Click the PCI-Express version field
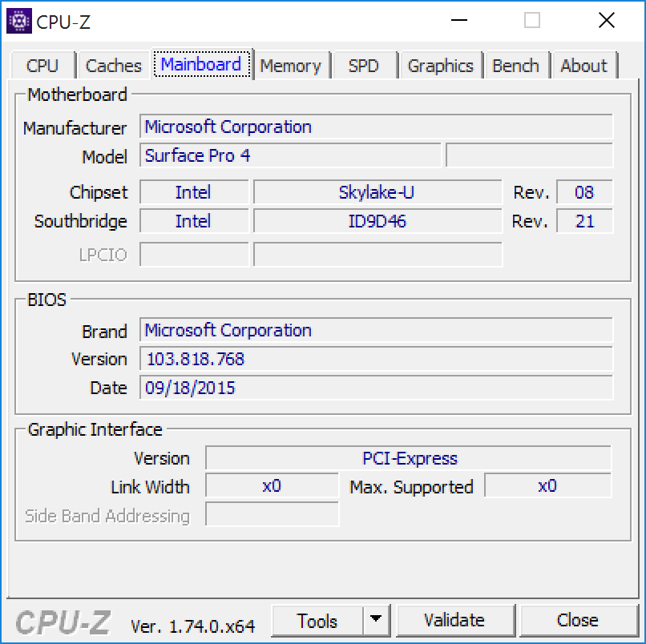 coord(409,458)
